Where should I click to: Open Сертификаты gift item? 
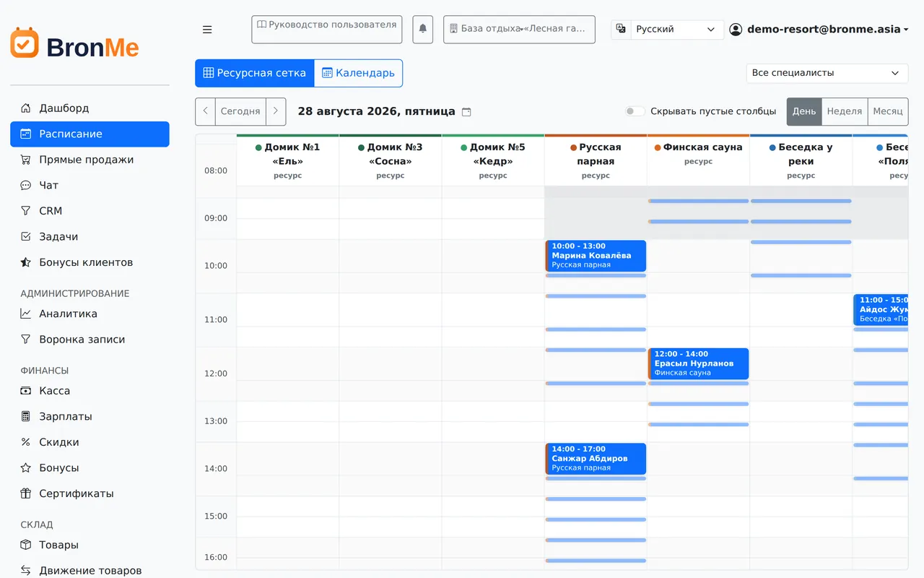click(90, 493)
